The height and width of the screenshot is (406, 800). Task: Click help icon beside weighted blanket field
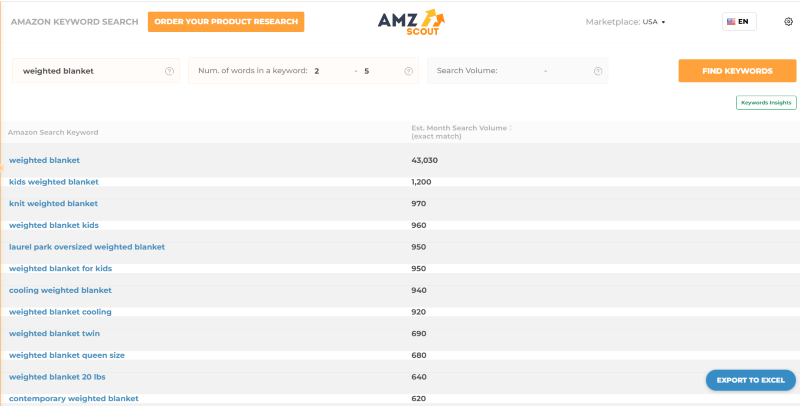[x=169, y=71]
